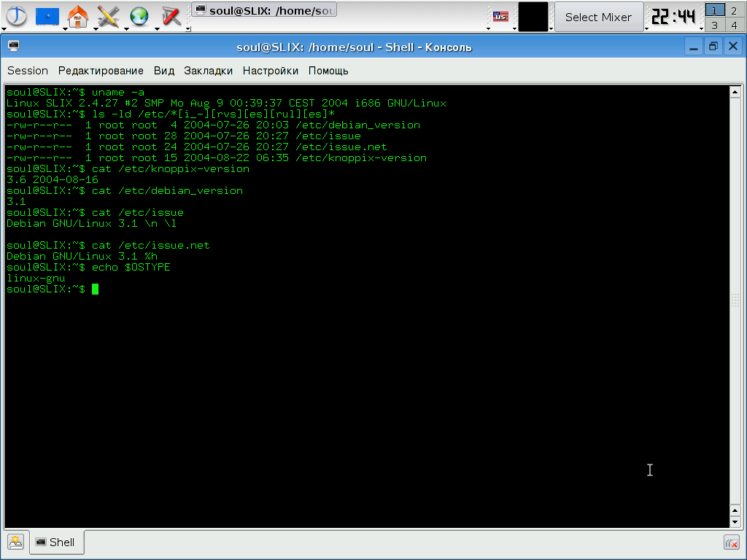Open the handle arrow below the K menu icon
Screen dimensions: 747x560
[4, 28]
